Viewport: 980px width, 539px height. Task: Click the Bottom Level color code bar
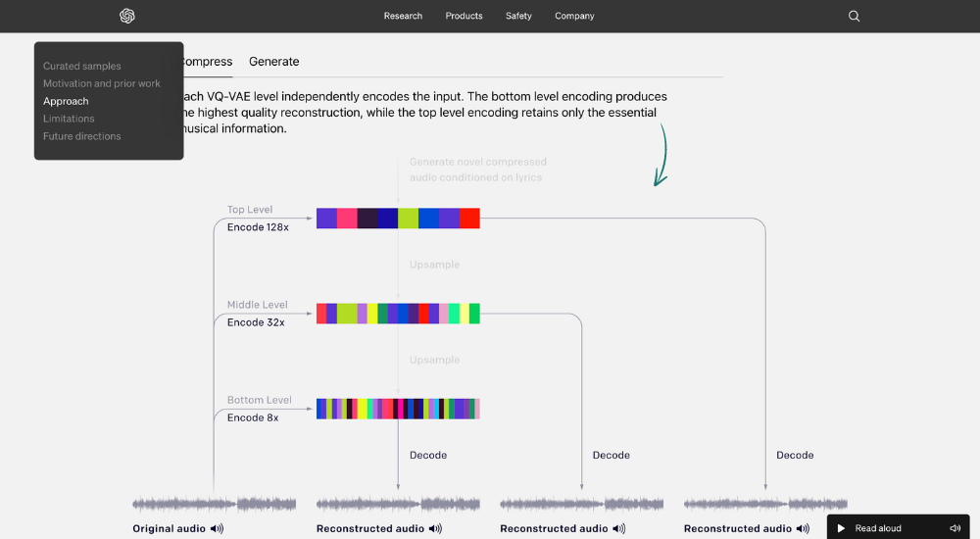click(x=398, y=409)
